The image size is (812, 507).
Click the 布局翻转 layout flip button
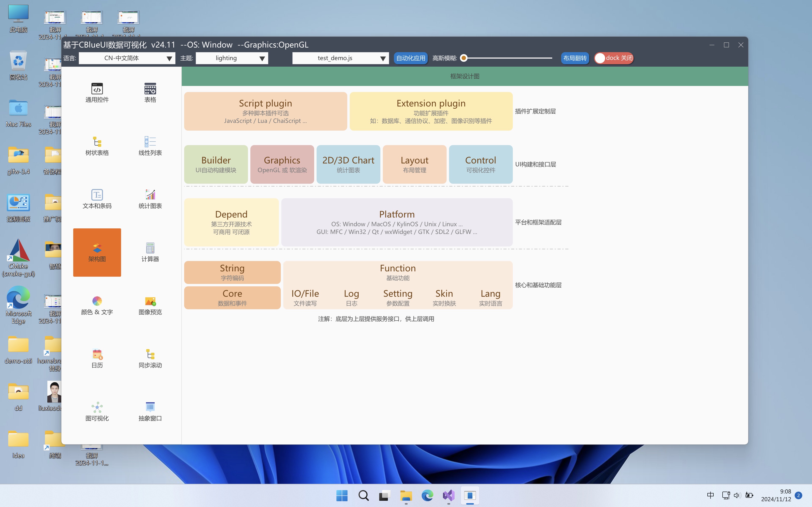(575, 58)
